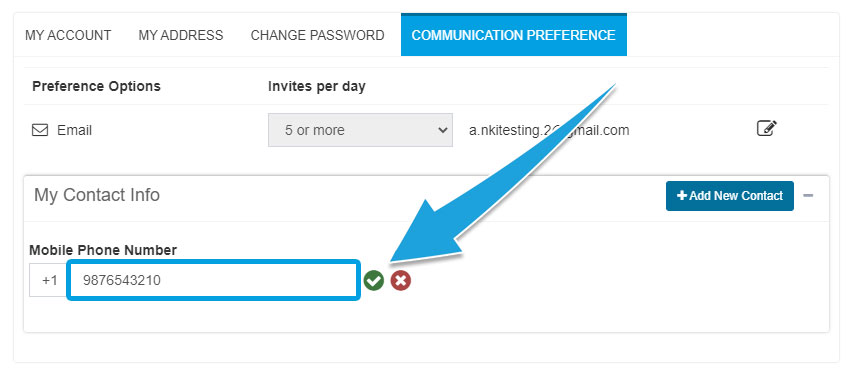This screenshot has width=853, height=371.
Task: Click the Email preference label text
Action: pos(75,131)
